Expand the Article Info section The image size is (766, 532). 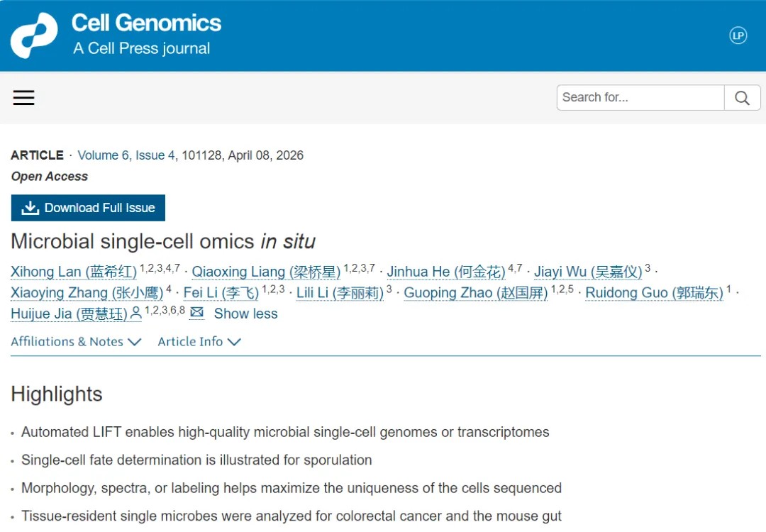click(199, 342)
